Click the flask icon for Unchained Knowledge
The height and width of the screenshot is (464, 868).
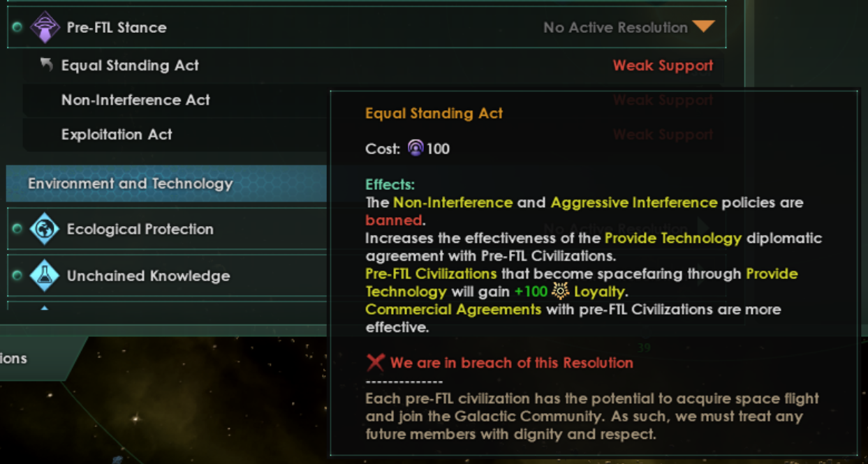tap(45, 276)
